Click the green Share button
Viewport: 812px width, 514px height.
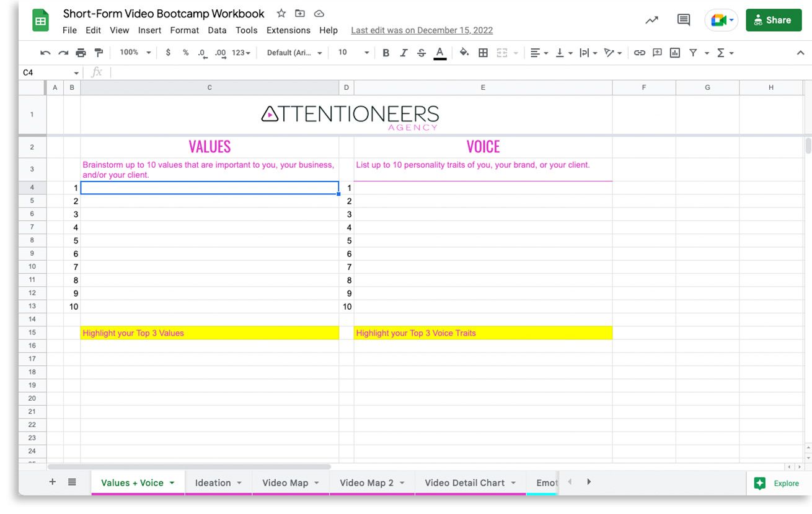(774, 20)
